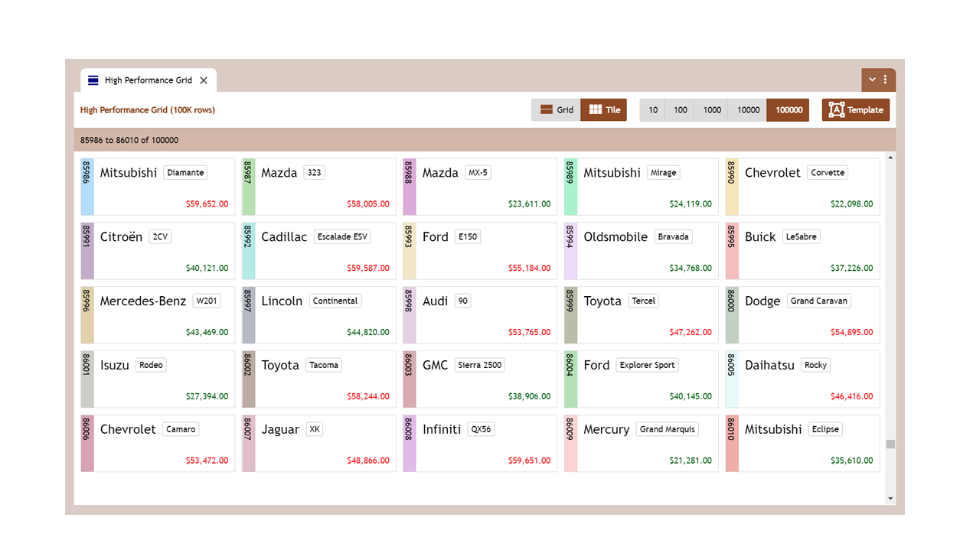Set row count to 100

click(681, 110)
